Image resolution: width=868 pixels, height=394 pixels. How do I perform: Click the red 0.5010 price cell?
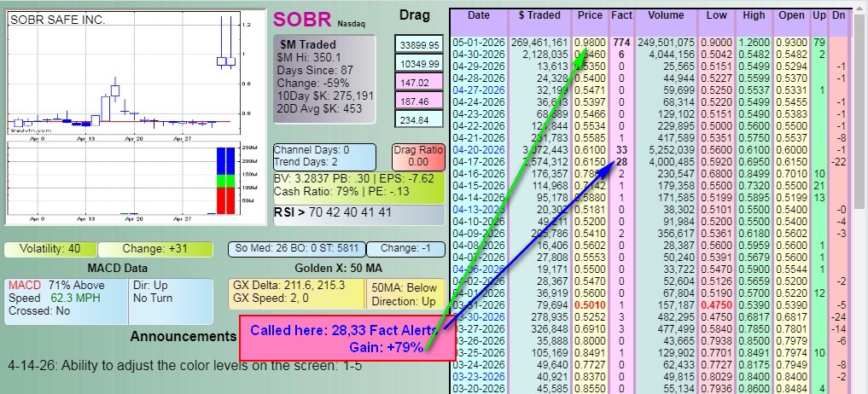tap(590, 305)
